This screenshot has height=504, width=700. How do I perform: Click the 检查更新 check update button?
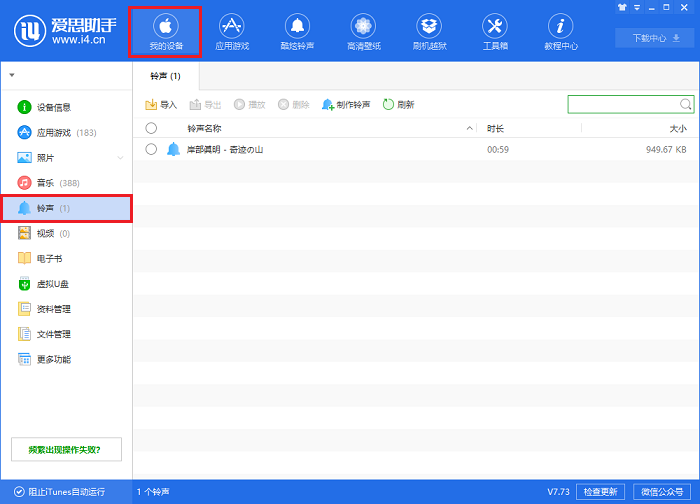(601, 492)
